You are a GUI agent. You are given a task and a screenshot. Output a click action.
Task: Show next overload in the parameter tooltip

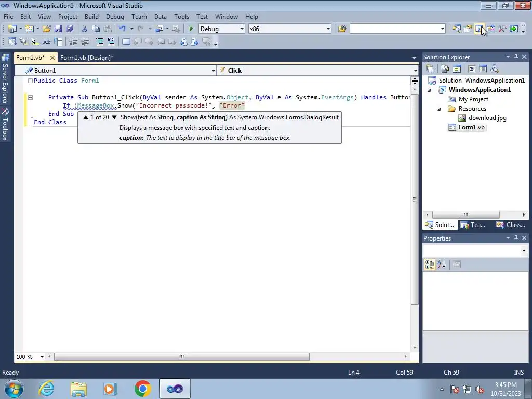[114, 117]
